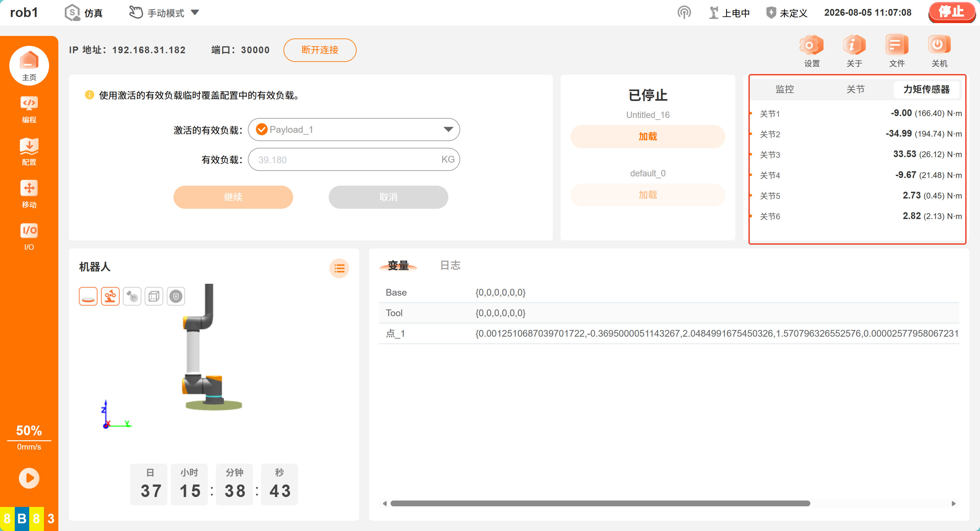Load the default_0 installation with 加载
This screenshot has width=980, height=531.
648,195
